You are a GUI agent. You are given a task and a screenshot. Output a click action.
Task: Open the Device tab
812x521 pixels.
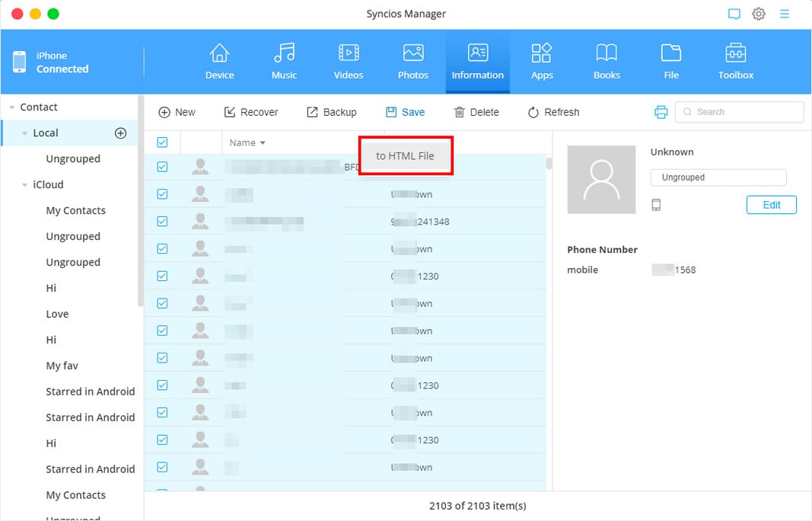[x=220, y=62]
